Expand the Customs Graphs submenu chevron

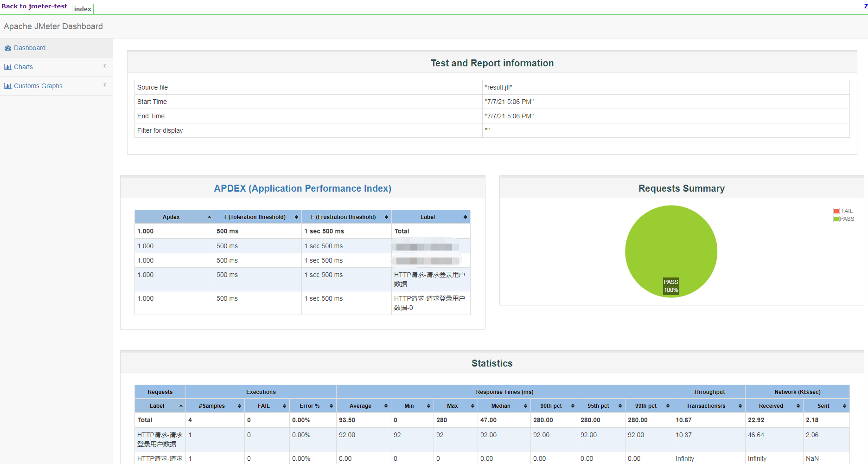click(105, 85)
